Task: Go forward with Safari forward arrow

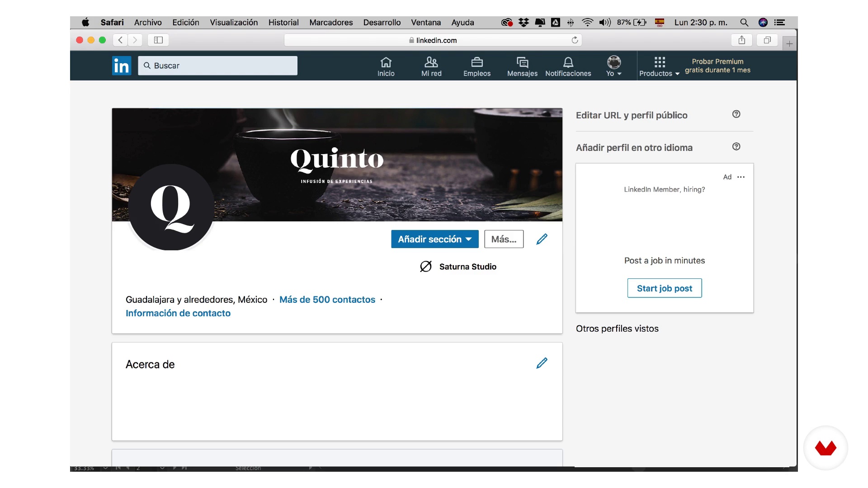Action: tap(135, 40)
